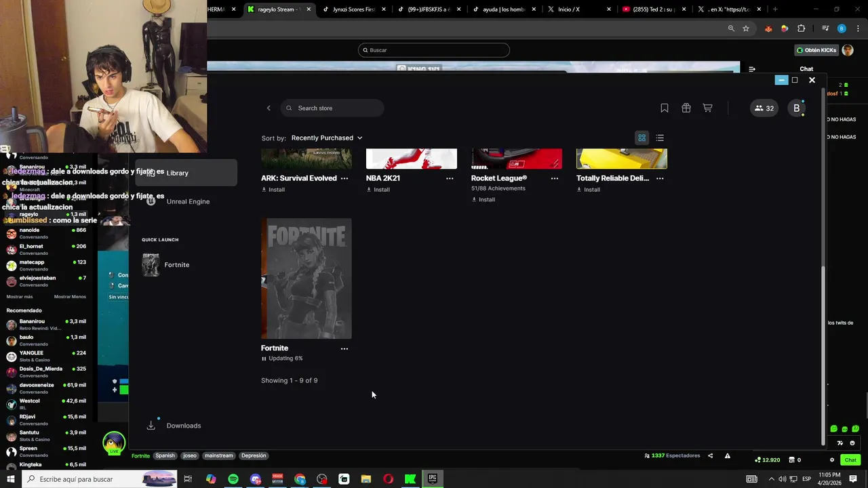
Task: Click the Fortnite cover thumbnail
Action: click(307, 279)
